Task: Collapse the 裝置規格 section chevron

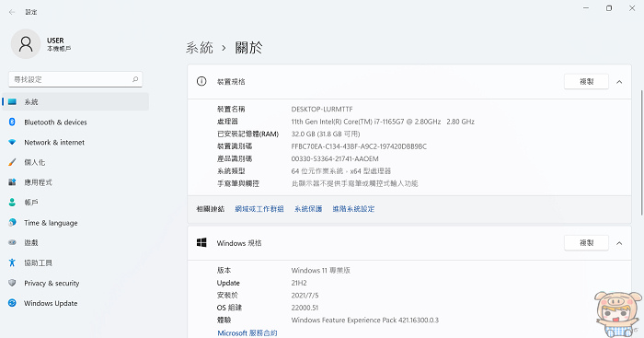Action: [619, 82]
